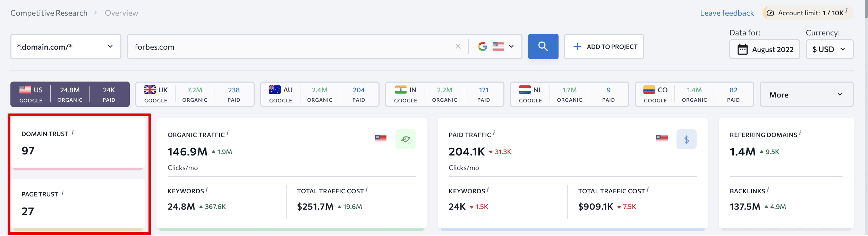Click the 9.5K referring domains increase
868x236 pixels.
(x=769, y=152)
